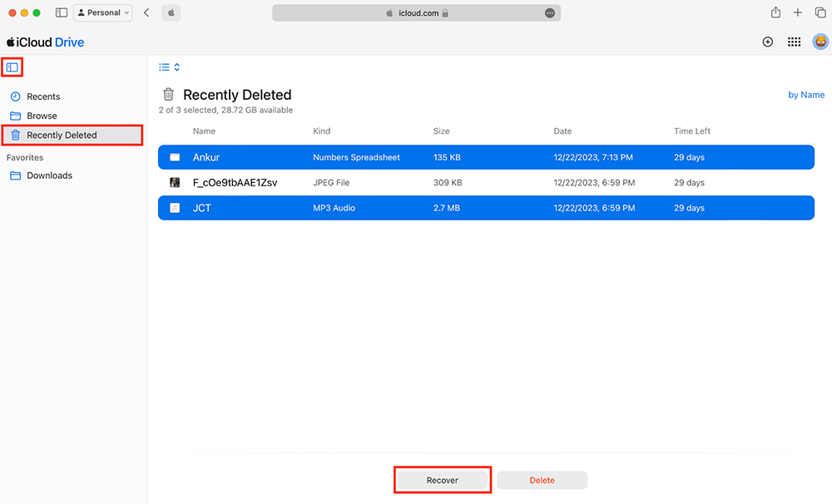Click the sort order arrows

(x=177, y=67)
